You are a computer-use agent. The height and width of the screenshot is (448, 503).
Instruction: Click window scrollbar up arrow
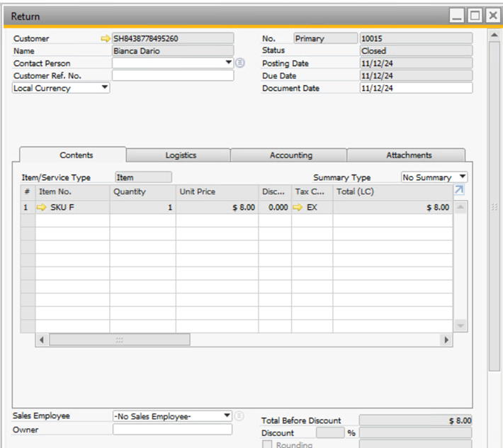point(494,35)
